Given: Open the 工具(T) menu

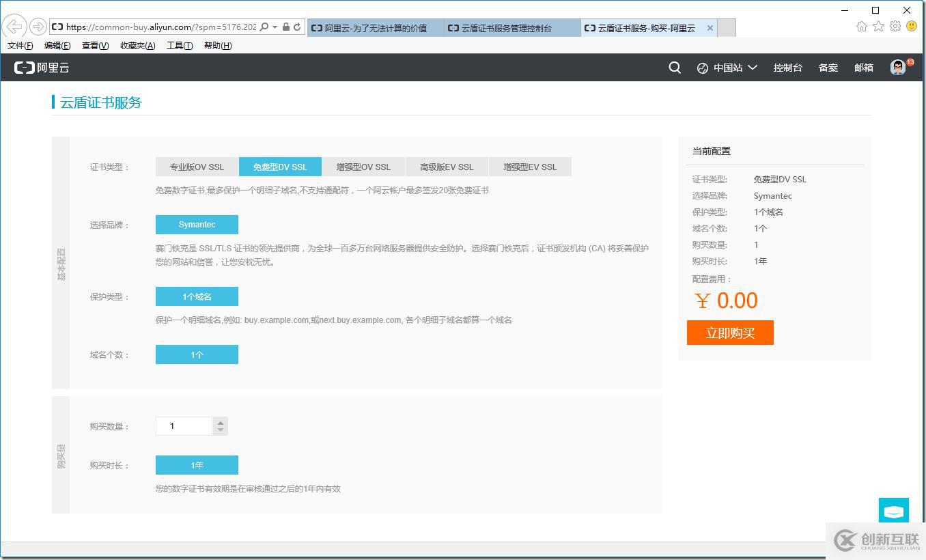Looking at the screenshot, I should (x=180, y=46).
